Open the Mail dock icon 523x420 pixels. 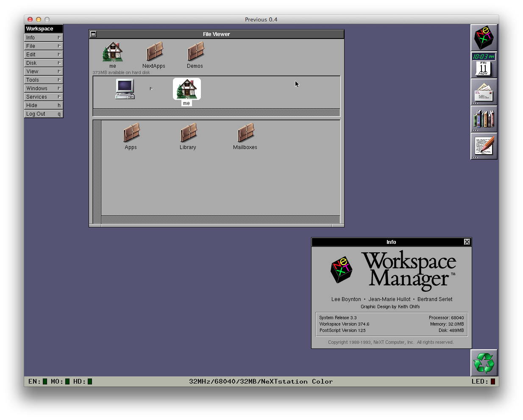click(484, 92)
